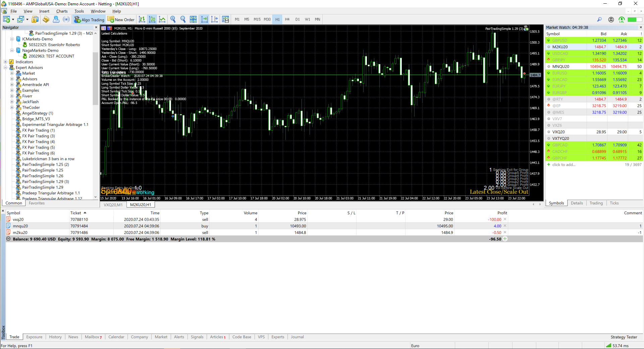
Task: Click the chart-with-disk toolbar icon
Action: click(225, 19)
